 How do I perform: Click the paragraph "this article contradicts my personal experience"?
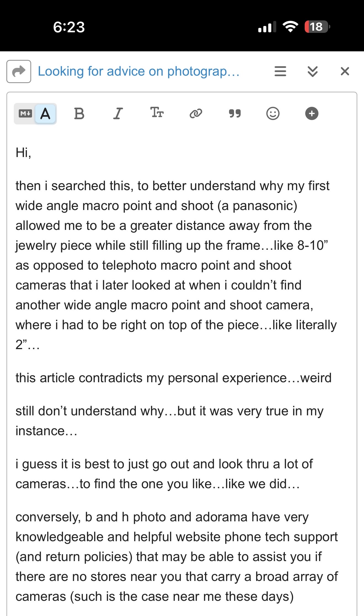point(173,378)
